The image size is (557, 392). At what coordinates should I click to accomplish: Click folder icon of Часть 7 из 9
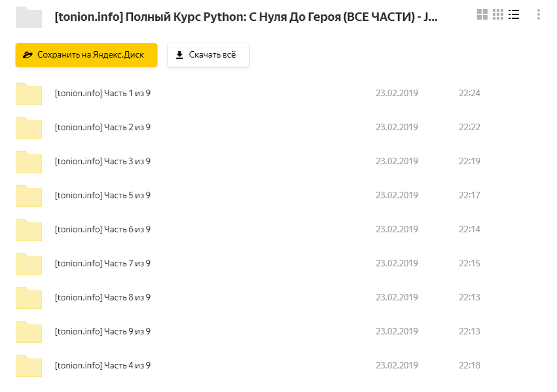[29, 264]
